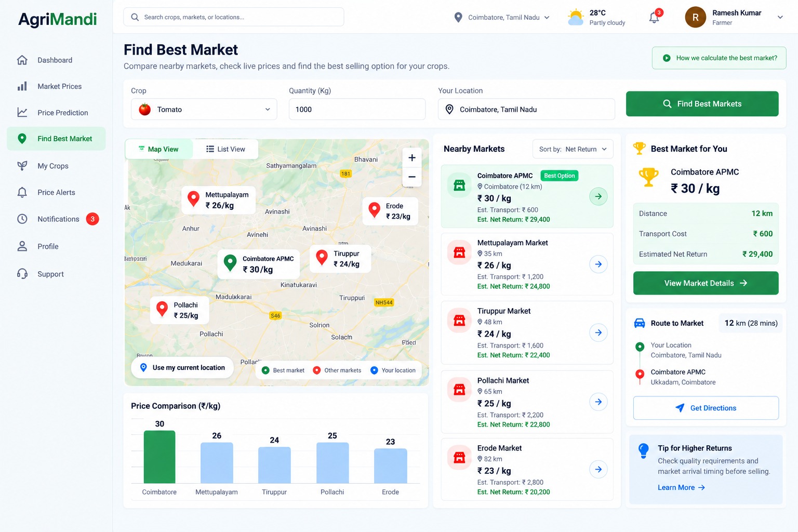
Task: Click Learn More link
Action: tap(681, 487)
